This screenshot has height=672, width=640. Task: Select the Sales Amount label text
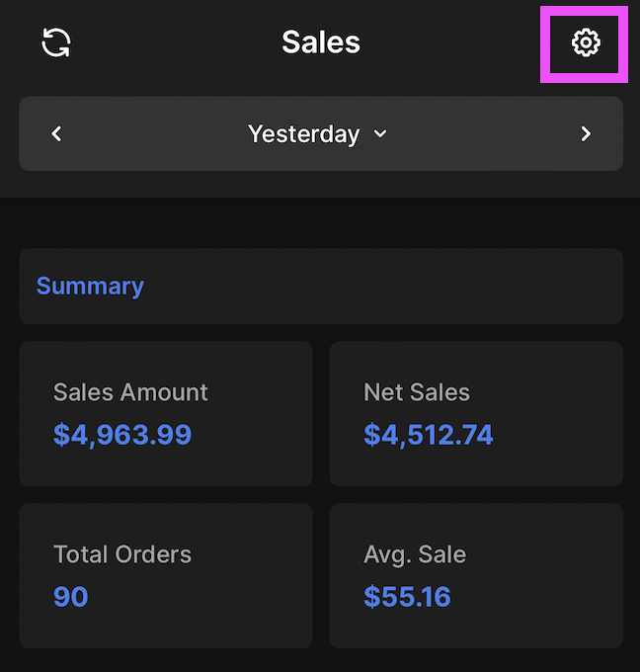pos(130,392)
